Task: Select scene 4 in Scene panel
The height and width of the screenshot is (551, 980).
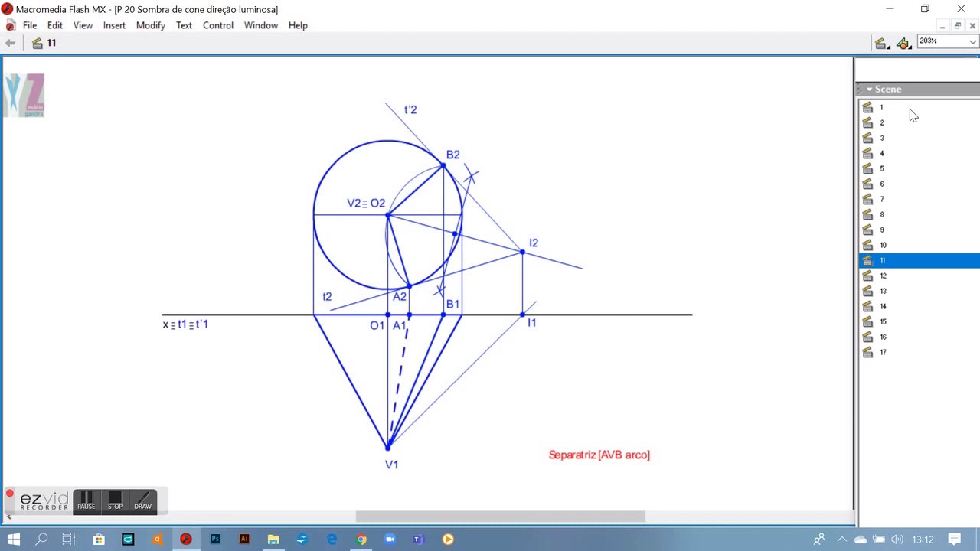Action: (x=919, y=154)
